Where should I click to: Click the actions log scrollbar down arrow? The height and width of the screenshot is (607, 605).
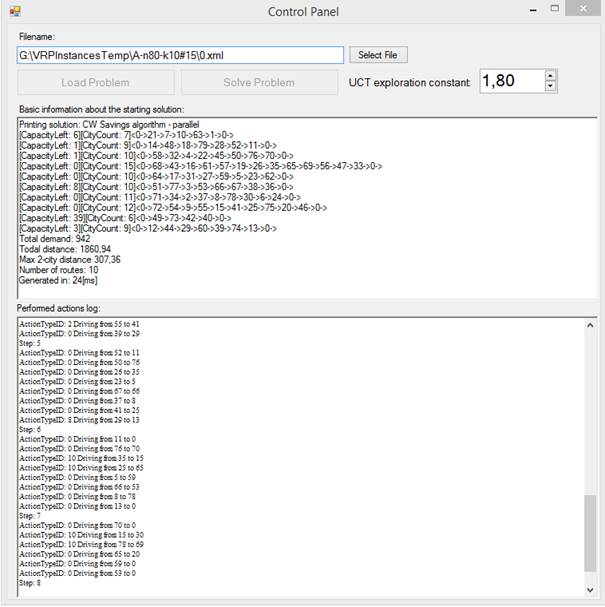[589, 592]
